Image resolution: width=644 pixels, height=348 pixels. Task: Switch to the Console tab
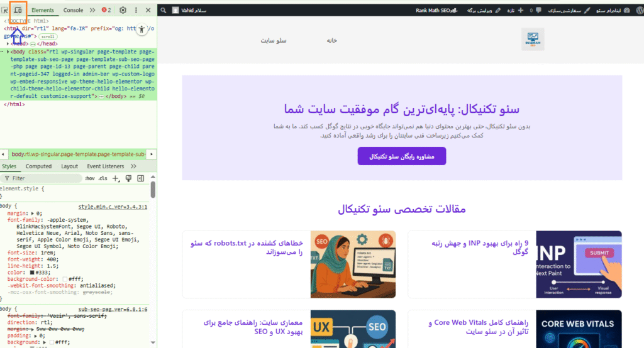tap(73, 10)
